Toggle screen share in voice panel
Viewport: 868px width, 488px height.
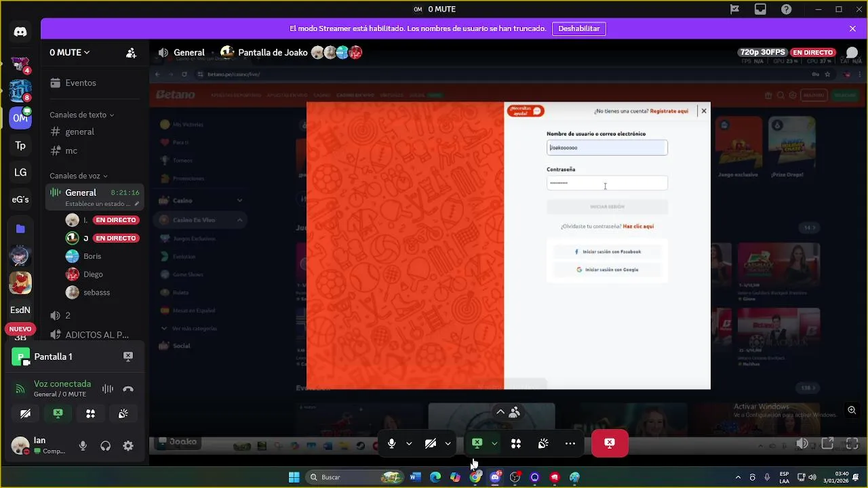(58, 413)
